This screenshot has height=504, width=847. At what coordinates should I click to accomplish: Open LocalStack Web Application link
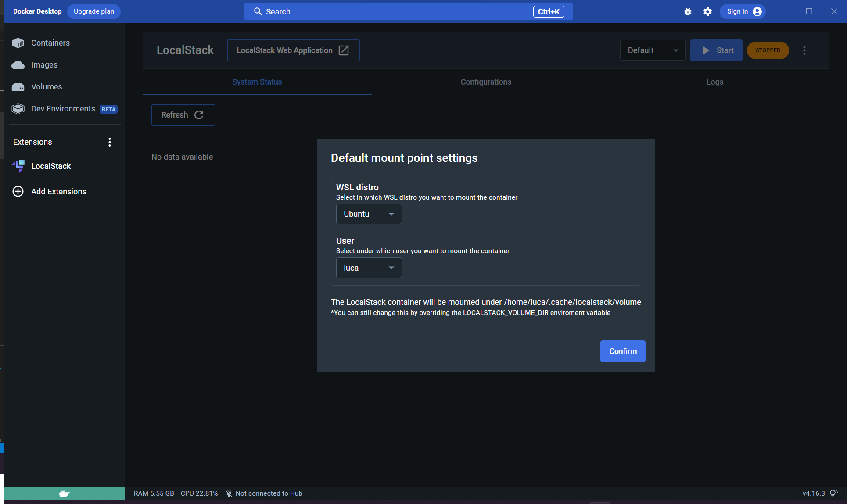(x=293, y=50)
